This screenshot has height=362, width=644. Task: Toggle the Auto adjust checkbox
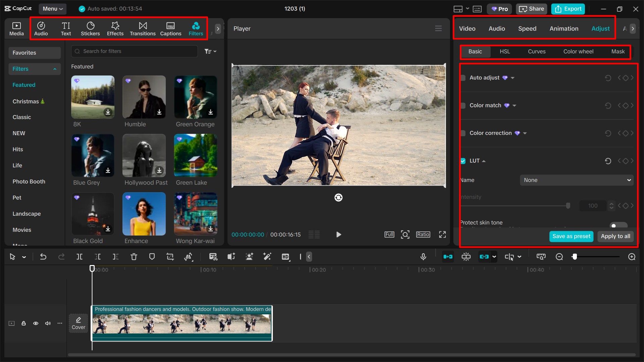pyautogui.click(x=463, y=77)
